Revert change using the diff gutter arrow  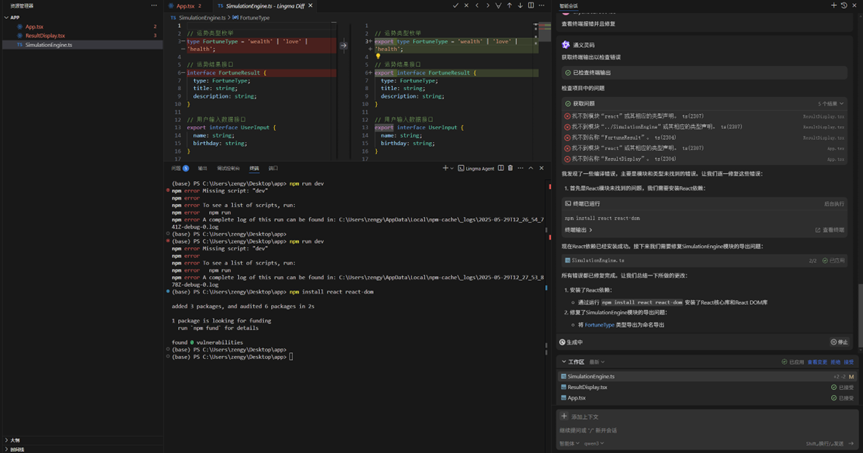(343, 45)
